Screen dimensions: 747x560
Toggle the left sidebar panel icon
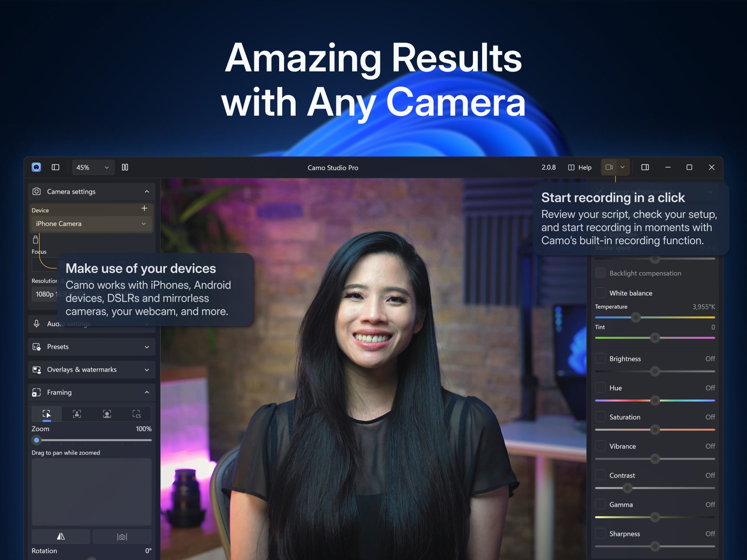[55, 167]
